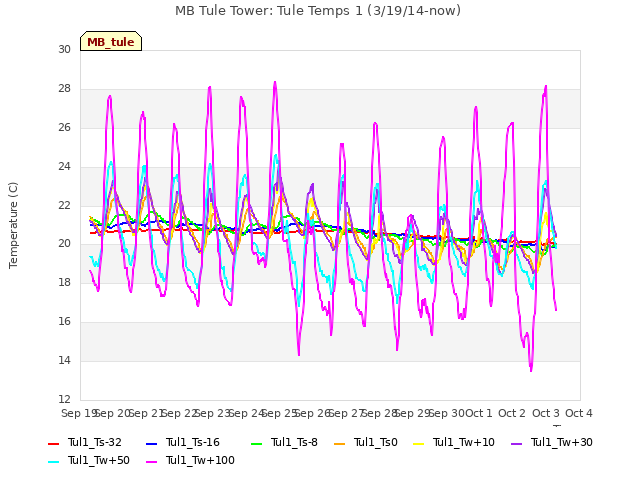
Task: Click the orange Tul1_Ts0 legend swatch
Action: pos(339,444)
